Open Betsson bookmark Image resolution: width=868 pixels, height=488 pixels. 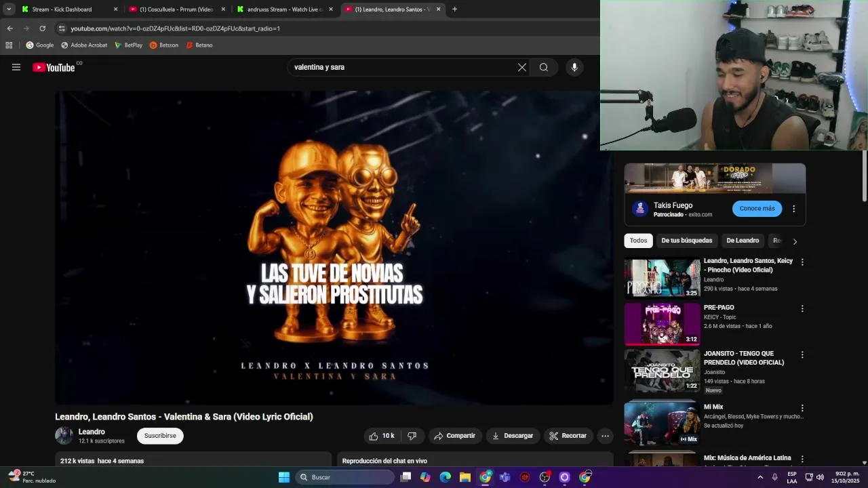tap(163, 45)
